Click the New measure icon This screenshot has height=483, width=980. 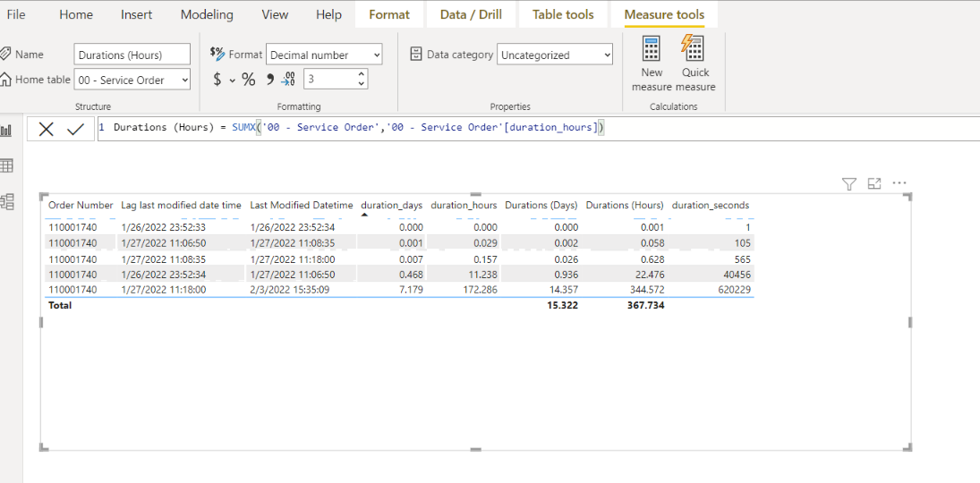652,48
